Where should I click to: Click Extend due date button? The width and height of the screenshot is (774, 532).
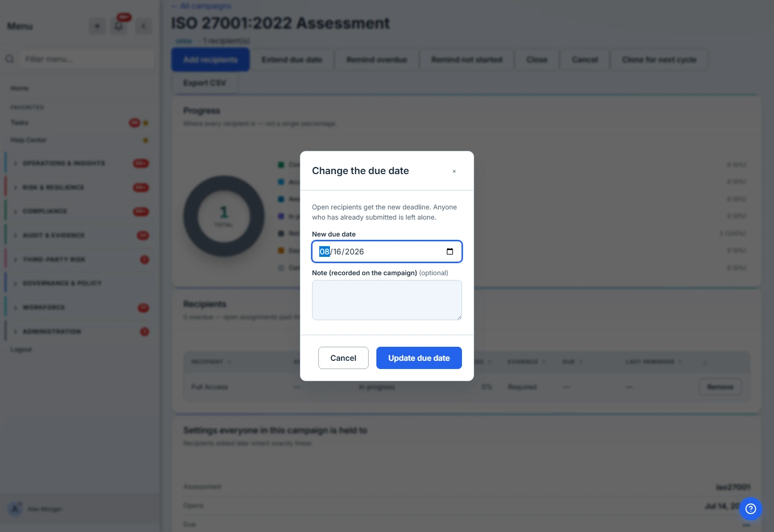point(292,59)
